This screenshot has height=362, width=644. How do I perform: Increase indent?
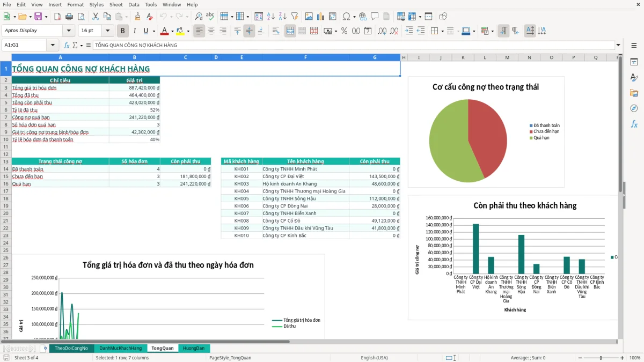409,31
